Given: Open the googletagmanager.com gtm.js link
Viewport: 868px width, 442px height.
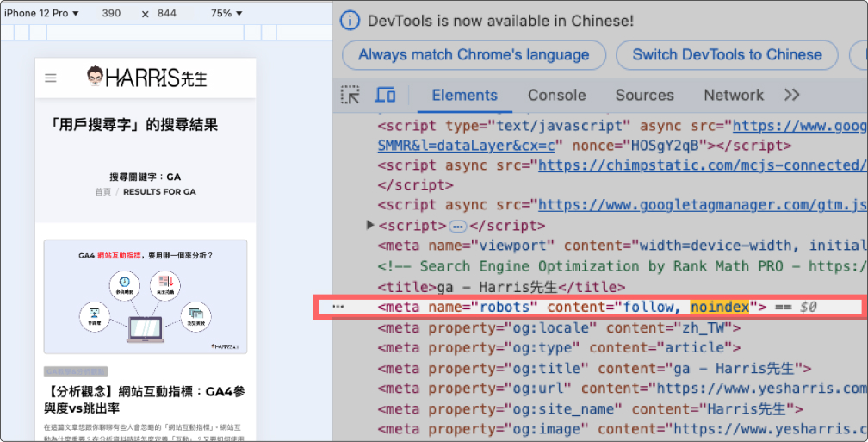Looking at the screenshot, I should pyautogui.click(x=703, y=205).
